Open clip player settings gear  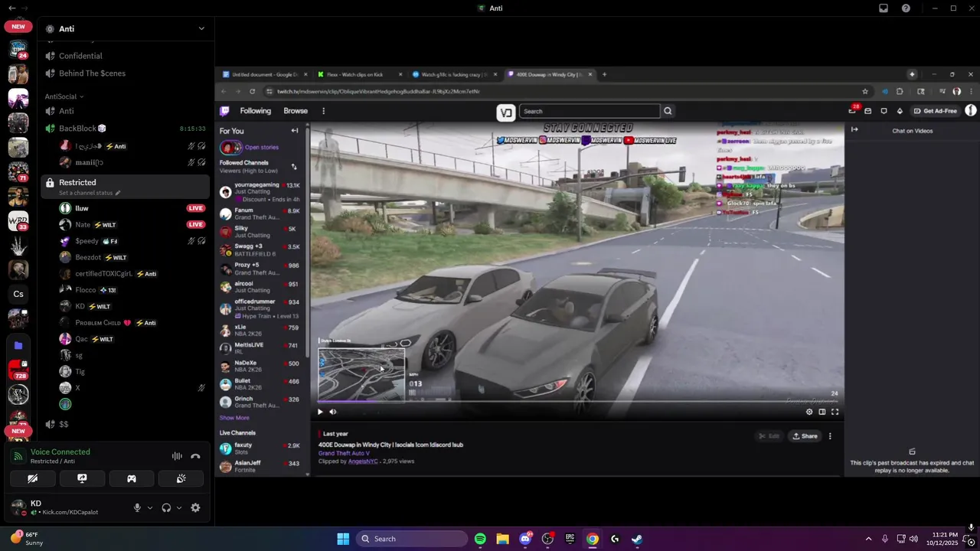click(809, 412)
